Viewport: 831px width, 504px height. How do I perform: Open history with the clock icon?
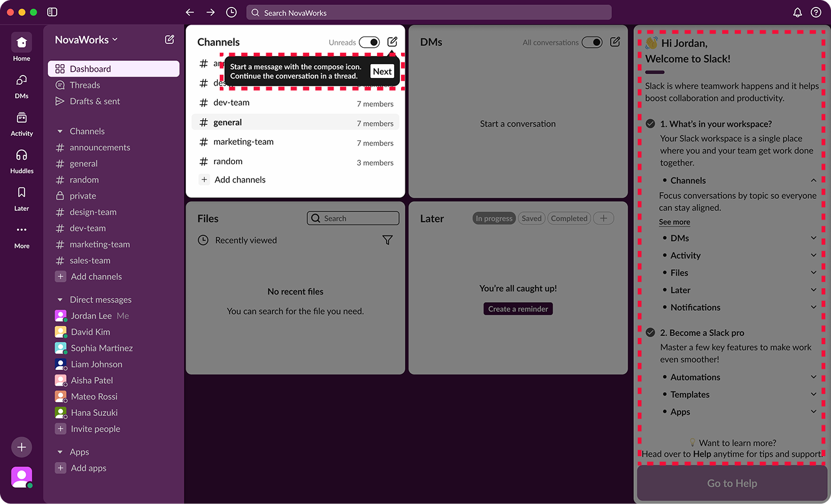[x=232, y=12]
